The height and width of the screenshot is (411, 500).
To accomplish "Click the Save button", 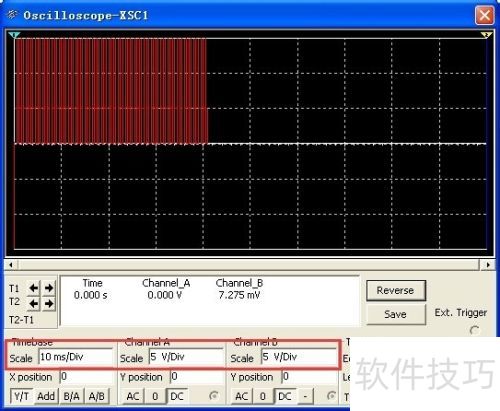I will click(x=396, y=314).
